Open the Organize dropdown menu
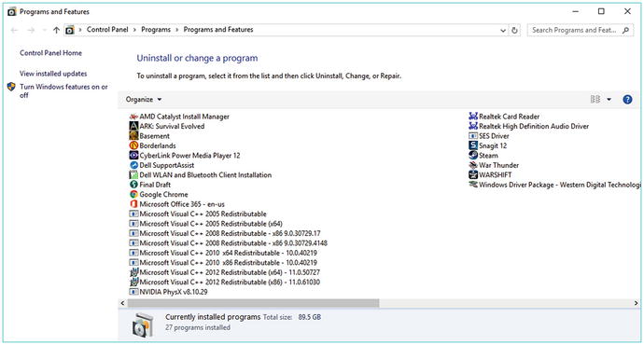Screen dimensions: 644x345 (x=144, y=99)
